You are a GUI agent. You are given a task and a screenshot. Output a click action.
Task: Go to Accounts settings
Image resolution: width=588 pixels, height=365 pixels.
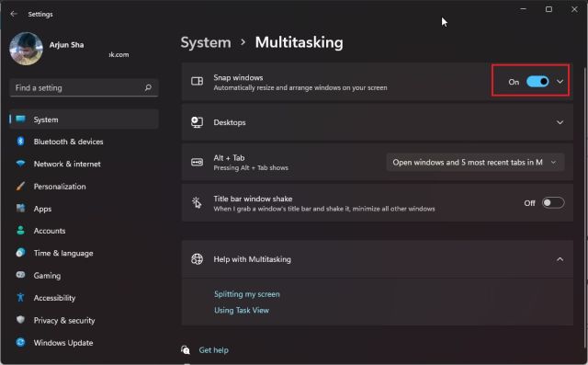click(x=84, y=231)
